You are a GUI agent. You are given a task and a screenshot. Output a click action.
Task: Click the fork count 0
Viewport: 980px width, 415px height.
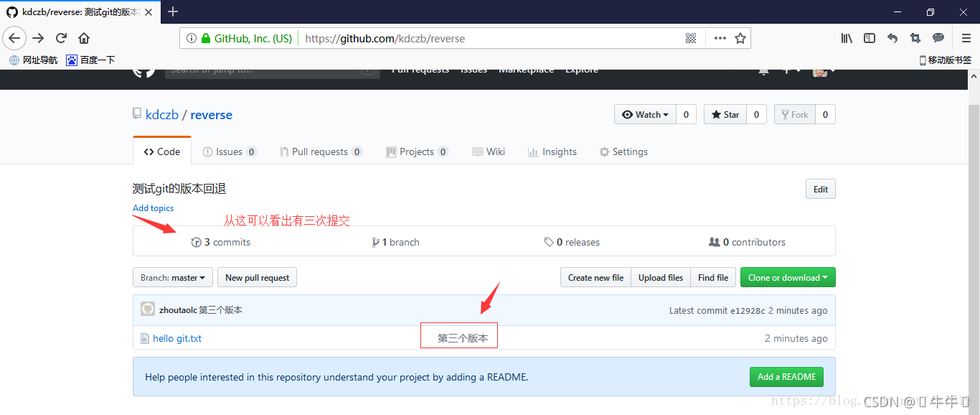[x=826, y=114]
